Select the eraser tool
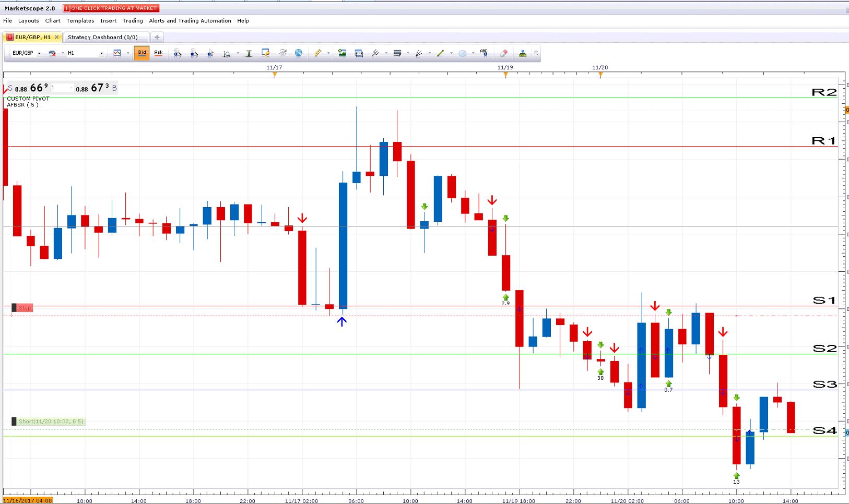Screen dimensions: 849x504 (x=503, y=53)
